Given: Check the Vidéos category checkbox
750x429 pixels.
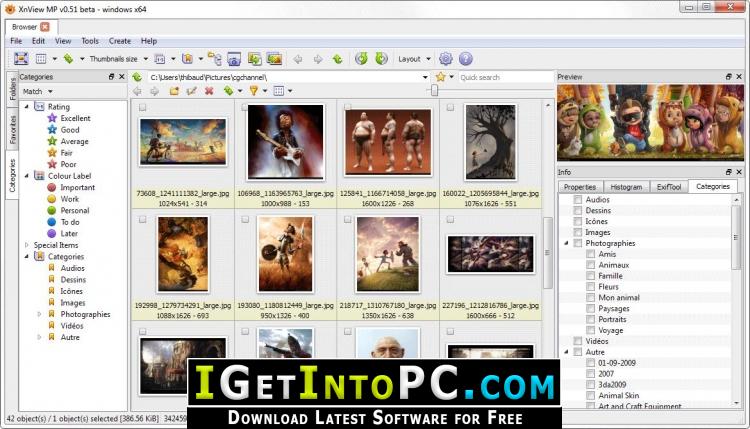Looking at the screenshot, I should click(578, 341).
